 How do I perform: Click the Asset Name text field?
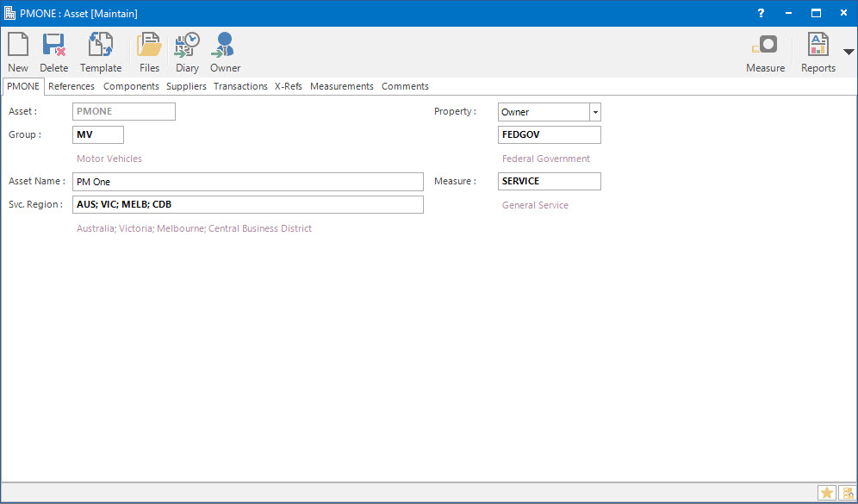248,182
